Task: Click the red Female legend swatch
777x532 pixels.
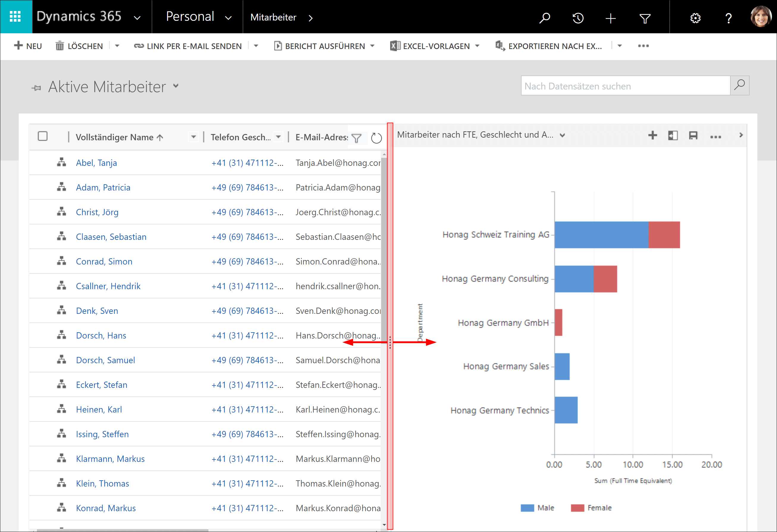Action: tap(577, 508)
